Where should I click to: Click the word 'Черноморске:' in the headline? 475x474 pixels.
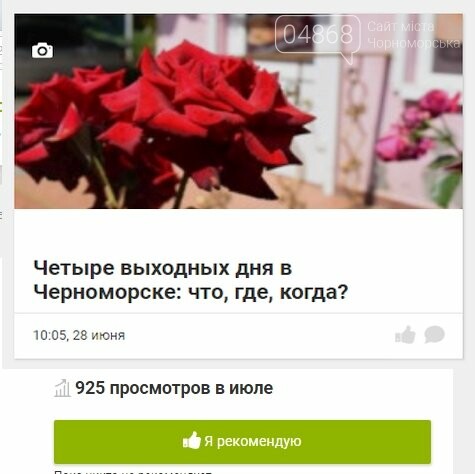107,292
